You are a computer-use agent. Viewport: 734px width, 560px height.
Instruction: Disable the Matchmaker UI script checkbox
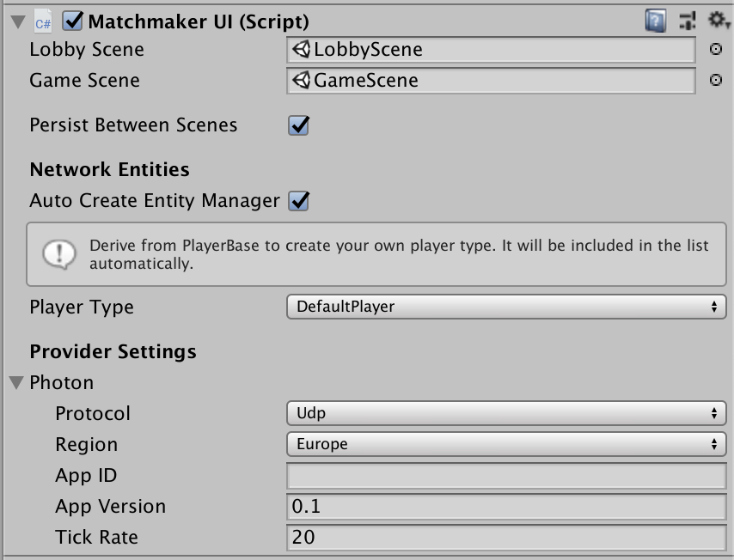coord(72,21)
